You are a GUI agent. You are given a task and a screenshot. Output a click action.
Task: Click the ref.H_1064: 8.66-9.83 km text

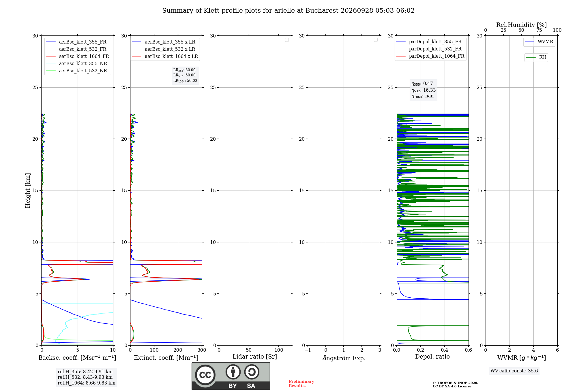(x=87, y=383)
